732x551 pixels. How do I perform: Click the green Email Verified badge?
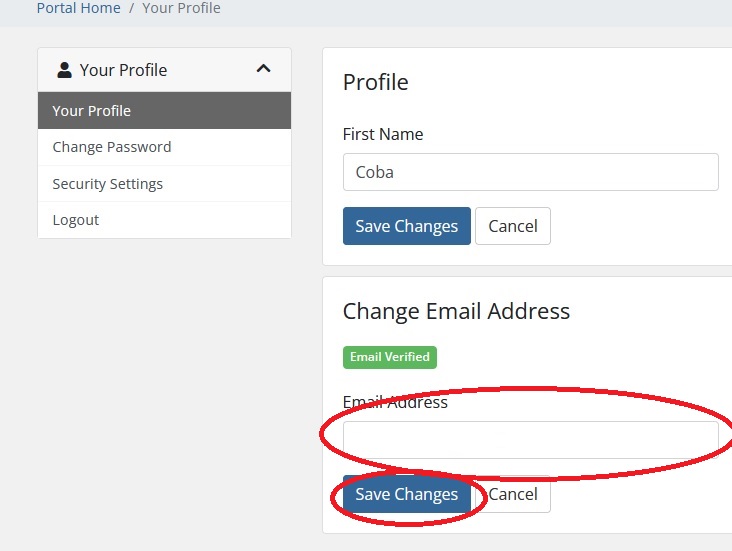point(390,357)
